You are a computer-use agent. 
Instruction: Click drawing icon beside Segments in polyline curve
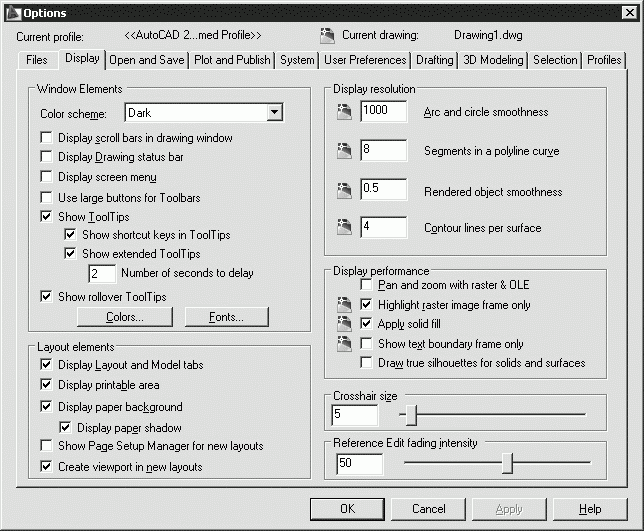pyautogui.click(x=345, y=151)
